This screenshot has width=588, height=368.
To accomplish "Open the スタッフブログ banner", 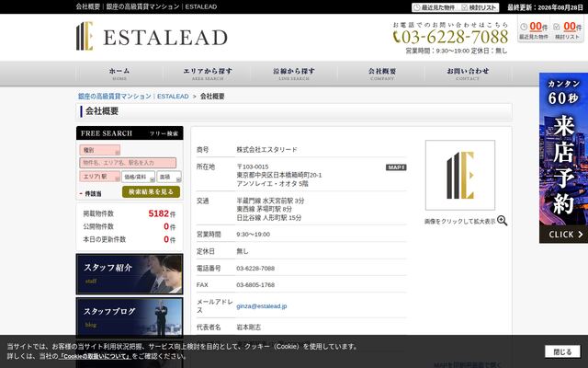I will (x=130, y=317).
